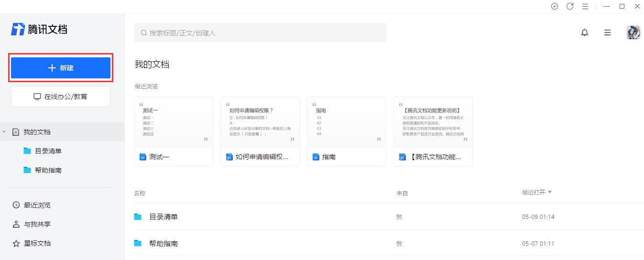This screenshot has width=644, height=260.
Task: Open 与我共享 in the sidebar
Action: [37, 224]
